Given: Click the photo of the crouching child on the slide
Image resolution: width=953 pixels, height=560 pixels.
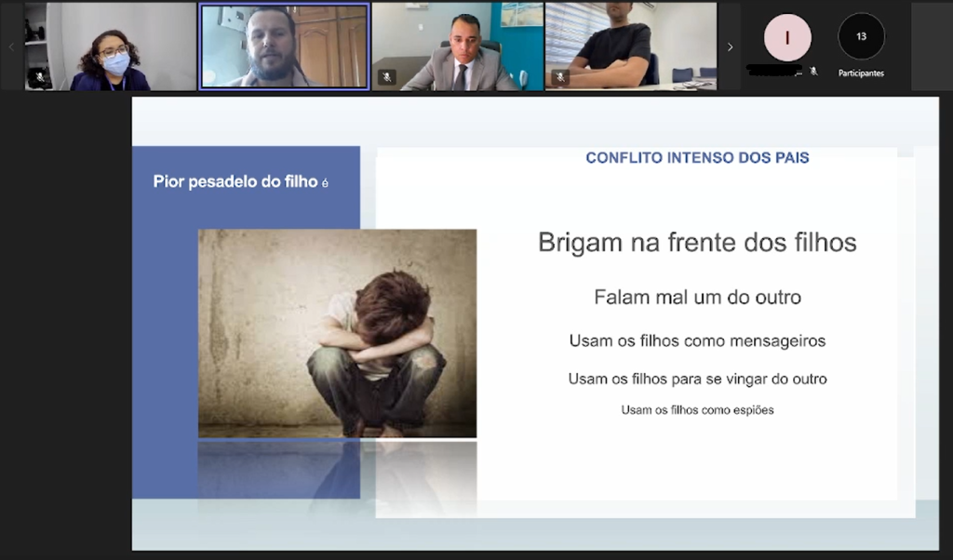Looking at the screenshot, I should point(337,333).
